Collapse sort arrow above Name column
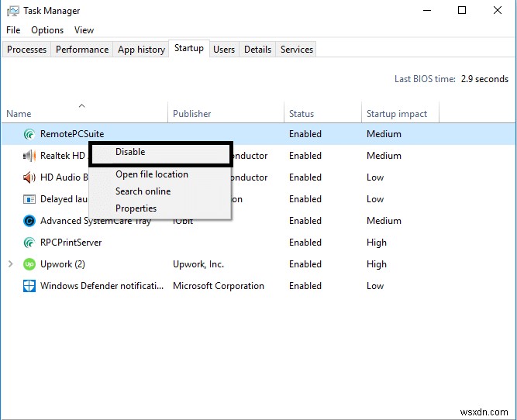This screenshot has width=517, height=420. [x=81, y=105]
